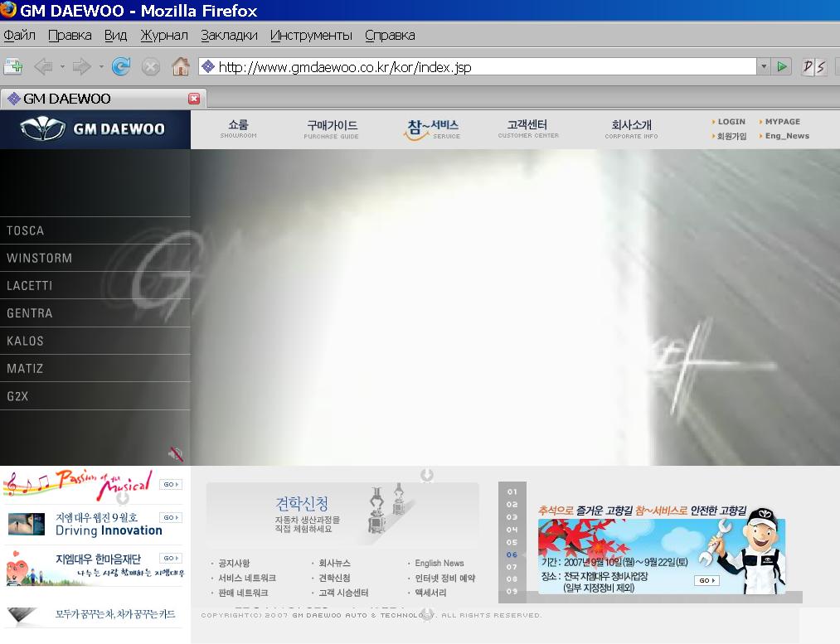The width and height of the screenshot is (840, 644).
Task: Open the Журнал menu
Action: click(x=164, y=36)
